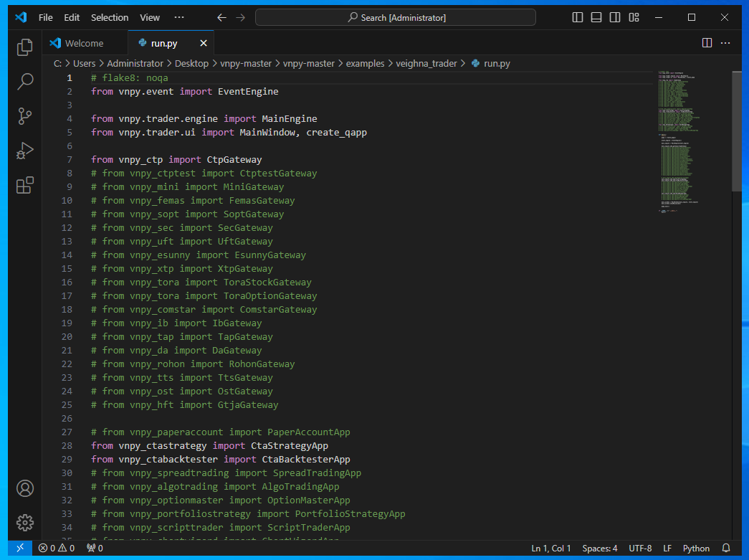The width and height of the screenshot is (749, 560).
Task: Switch to the Welcome tab
Action: 85,43
